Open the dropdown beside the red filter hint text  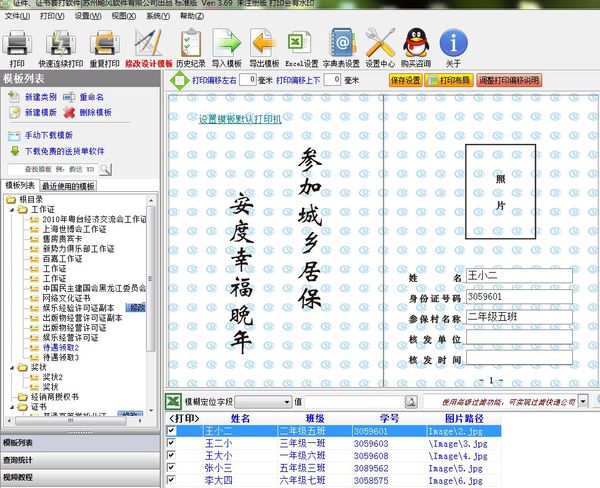tap(583, 401)
